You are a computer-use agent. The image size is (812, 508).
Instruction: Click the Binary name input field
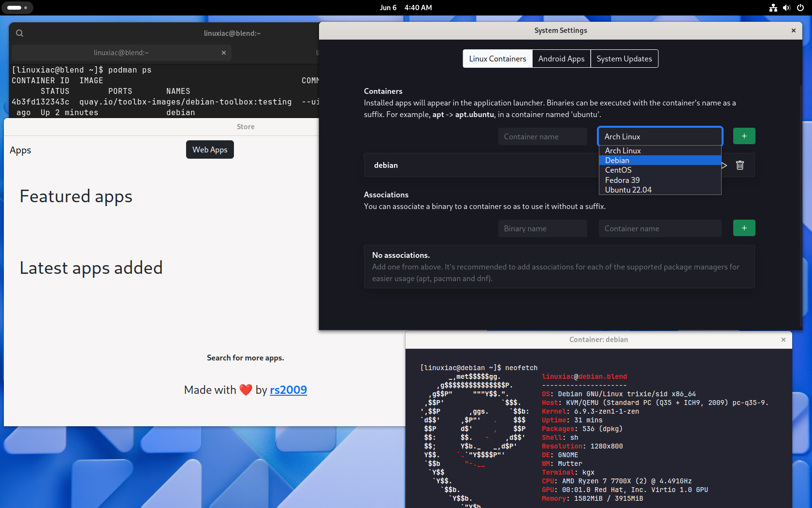click(x=543, y=228)
